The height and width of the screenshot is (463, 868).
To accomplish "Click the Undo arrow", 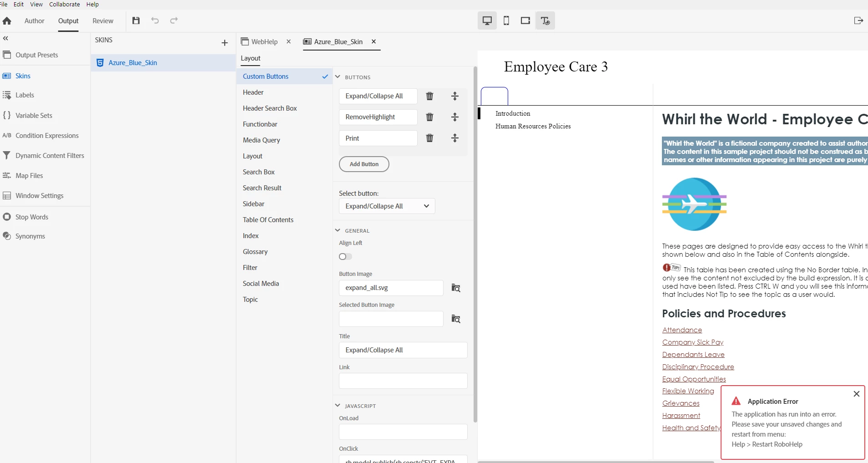I will coord(155,20).
